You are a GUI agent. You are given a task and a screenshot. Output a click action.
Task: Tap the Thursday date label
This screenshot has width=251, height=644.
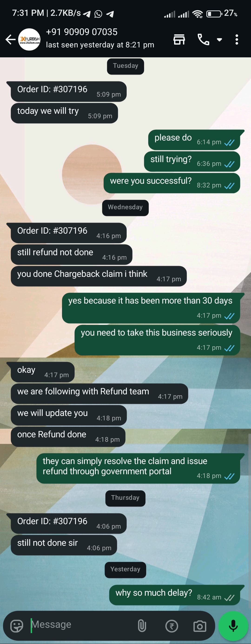point(125,498)
